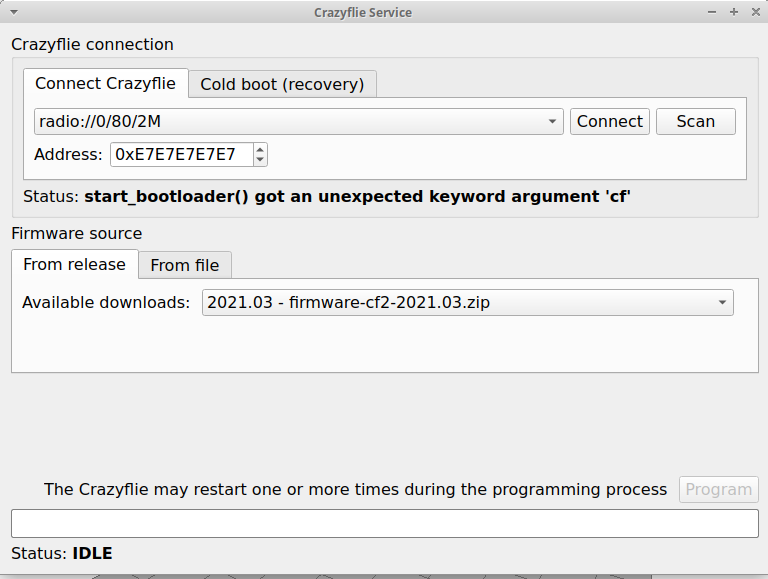Decrement the Address value with down arrow
This screenshot has width=768, height=579.
tap(261, 159)
